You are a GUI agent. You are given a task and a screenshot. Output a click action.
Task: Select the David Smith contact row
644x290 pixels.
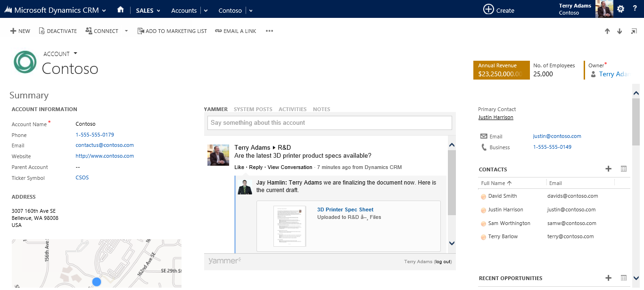(x=554, y=196)
